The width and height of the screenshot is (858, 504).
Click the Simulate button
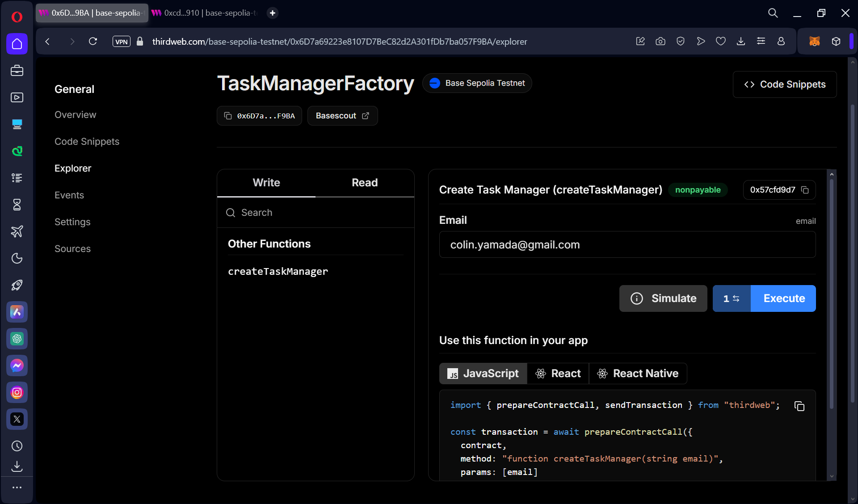point(663,298)
